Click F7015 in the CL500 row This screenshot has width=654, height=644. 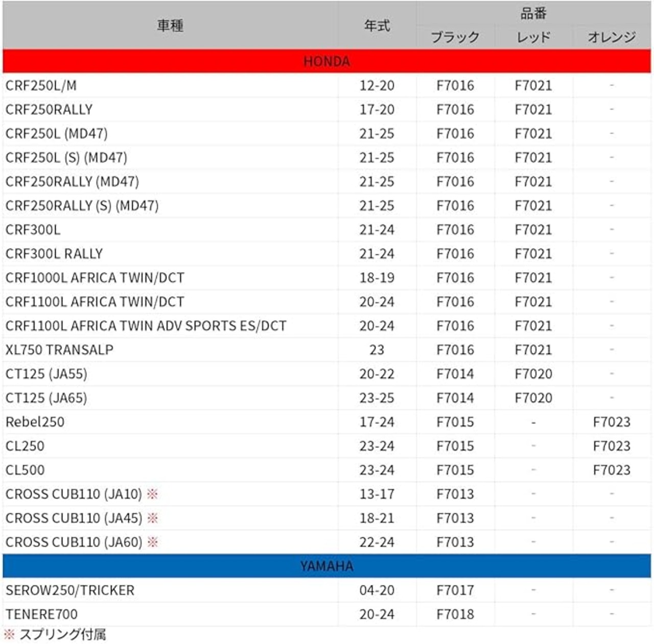tap(455, 470)
